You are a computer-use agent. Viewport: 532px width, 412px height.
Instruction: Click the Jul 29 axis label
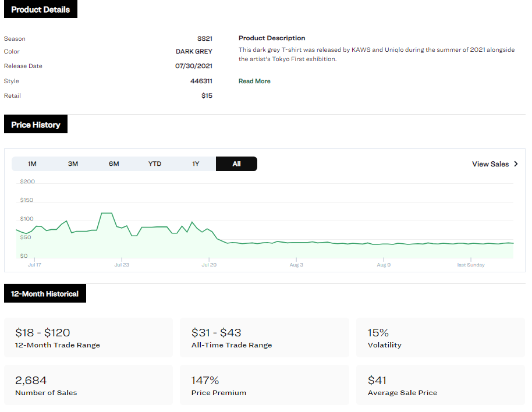(209, 265)
